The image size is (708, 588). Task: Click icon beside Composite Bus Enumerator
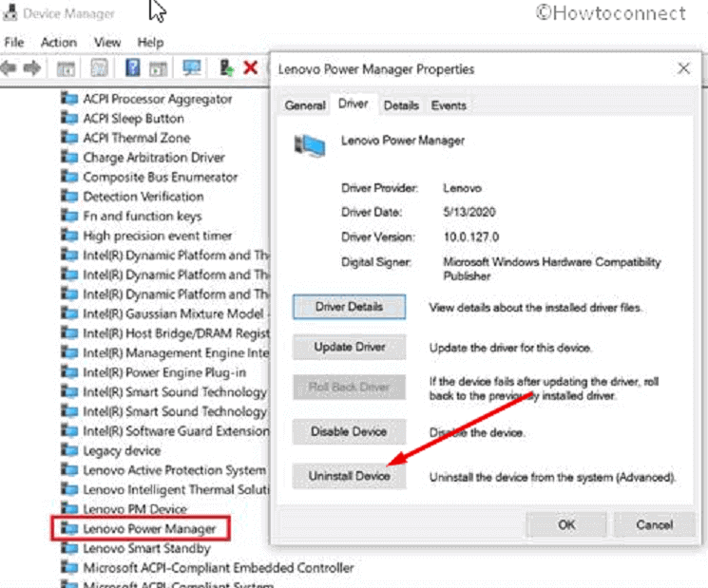pos(69,177)
